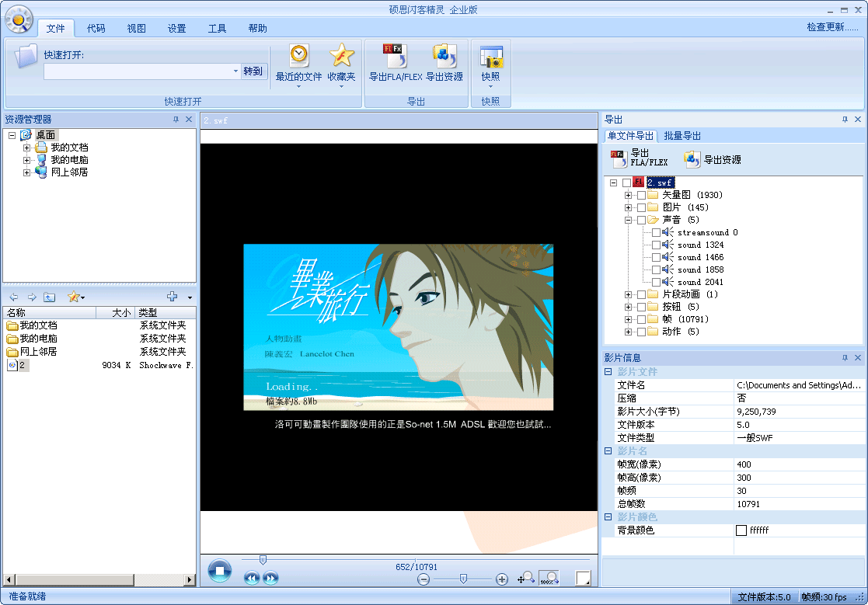The width and height of the screenshot is (868, 605).
Task: Sort the file list by 大小 column
Action: point(115,313)
